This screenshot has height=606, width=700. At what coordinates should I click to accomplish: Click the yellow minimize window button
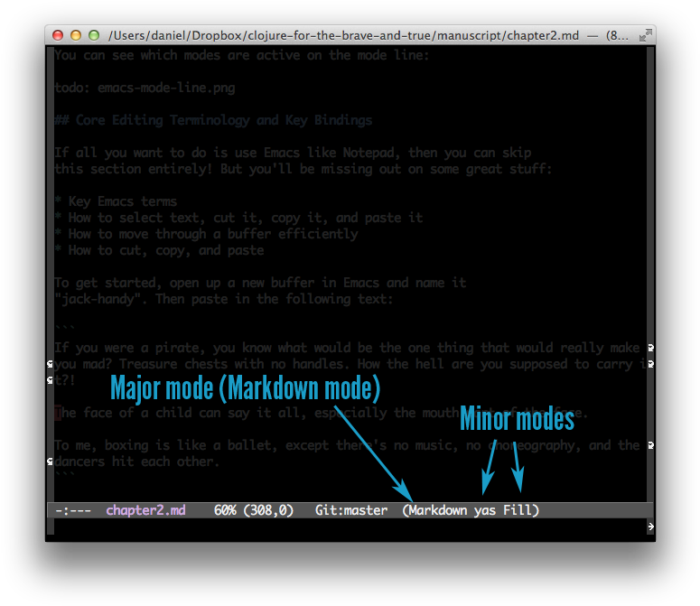[x=76, y=35]
